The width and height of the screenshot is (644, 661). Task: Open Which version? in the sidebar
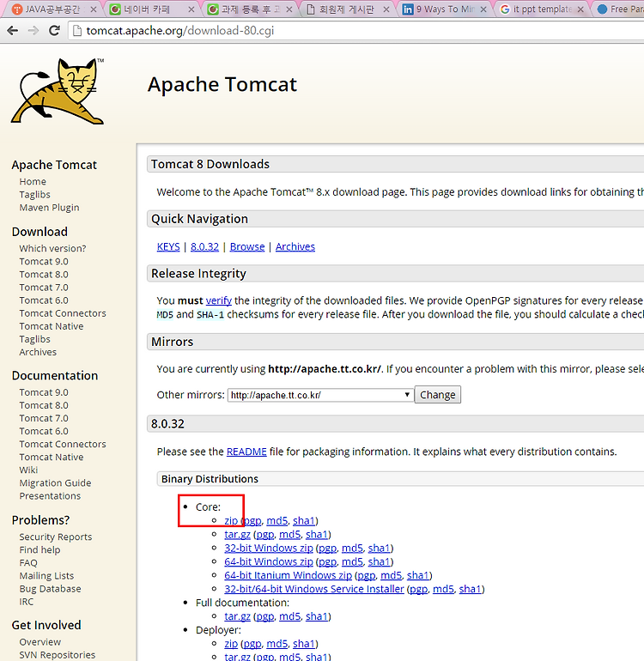[52, 248]
